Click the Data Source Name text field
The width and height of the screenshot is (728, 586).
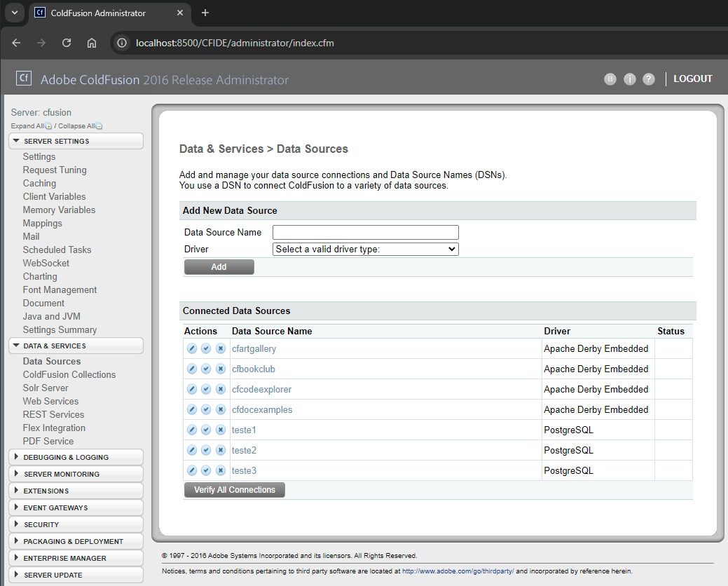tap(365, 232)
